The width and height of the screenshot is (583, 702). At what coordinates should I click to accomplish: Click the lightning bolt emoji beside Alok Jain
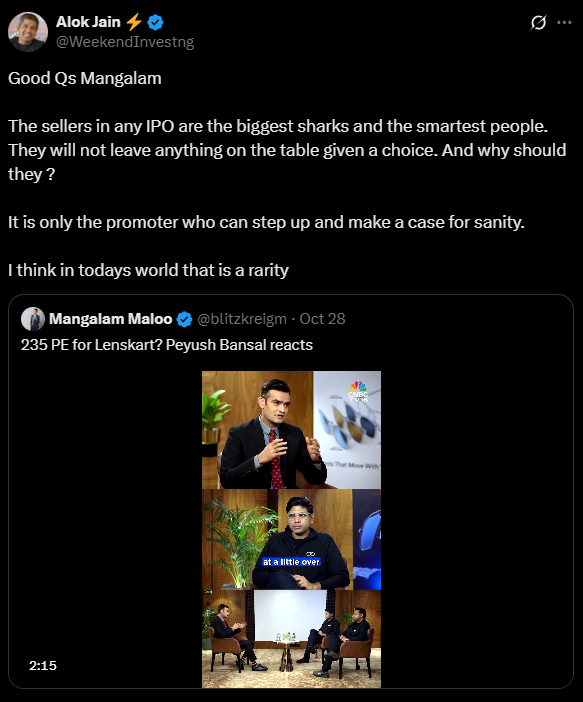pos(133,21)
